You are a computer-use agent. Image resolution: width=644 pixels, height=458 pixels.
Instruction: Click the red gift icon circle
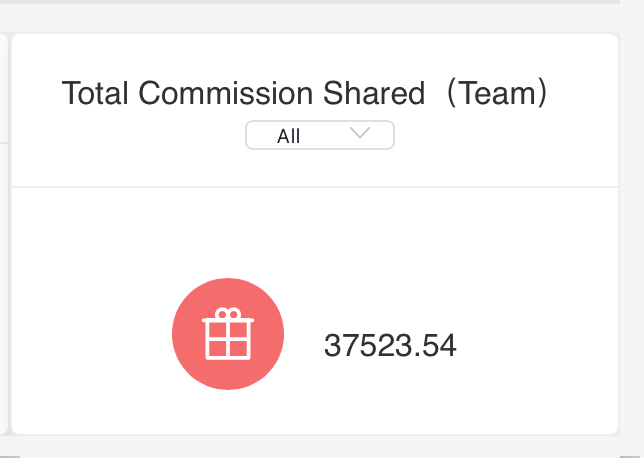click(228, 334)
